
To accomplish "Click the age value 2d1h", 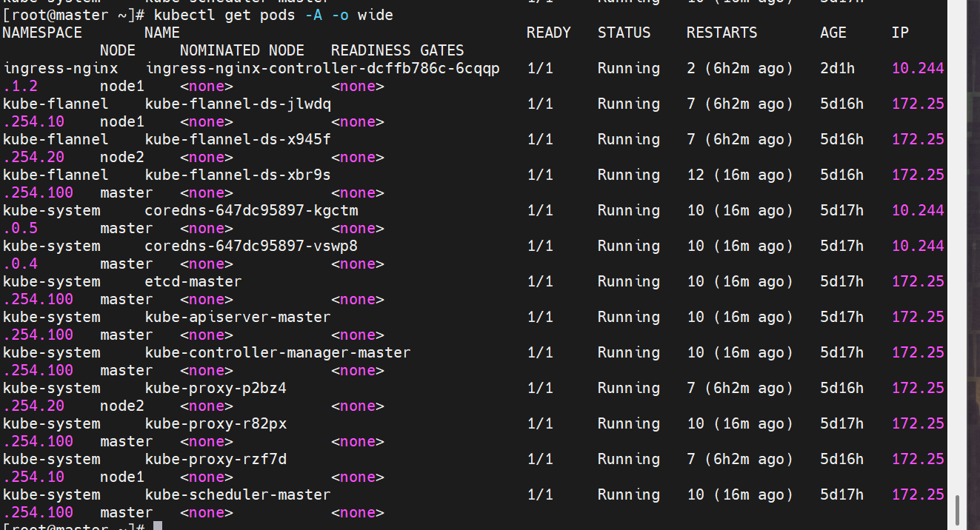I will coord(838,68).
